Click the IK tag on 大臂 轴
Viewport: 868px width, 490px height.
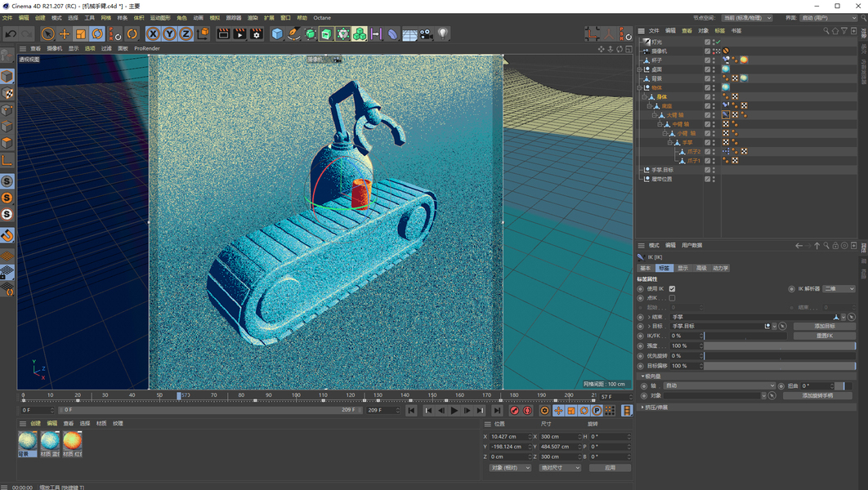coord(726,115)
